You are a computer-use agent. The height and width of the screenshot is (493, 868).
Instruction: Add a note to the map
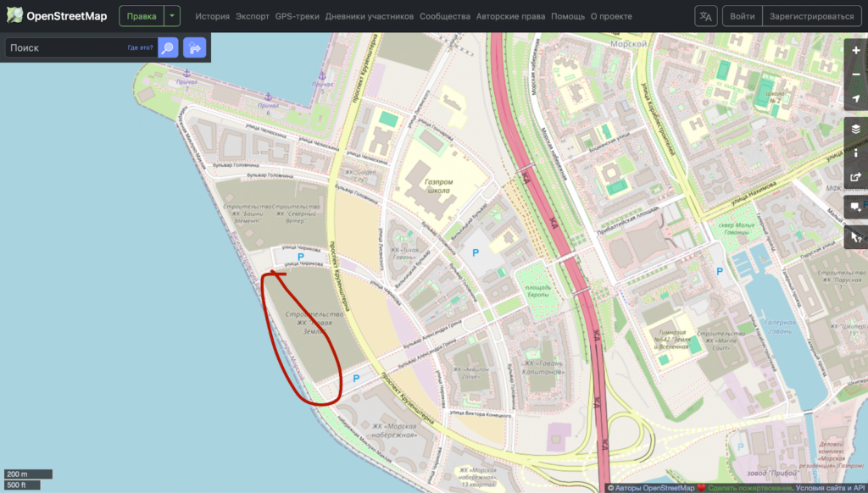855,207
